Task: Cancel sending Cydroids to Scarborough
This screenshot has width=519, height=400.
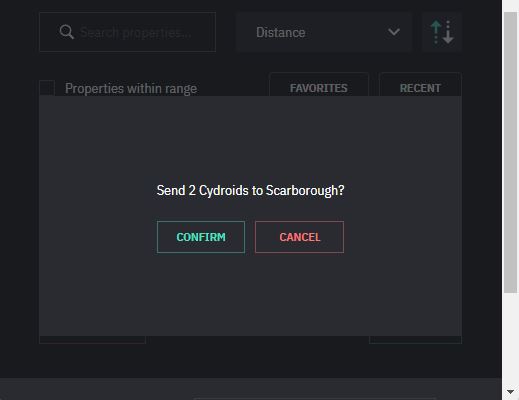Action: tap(299, 237)
